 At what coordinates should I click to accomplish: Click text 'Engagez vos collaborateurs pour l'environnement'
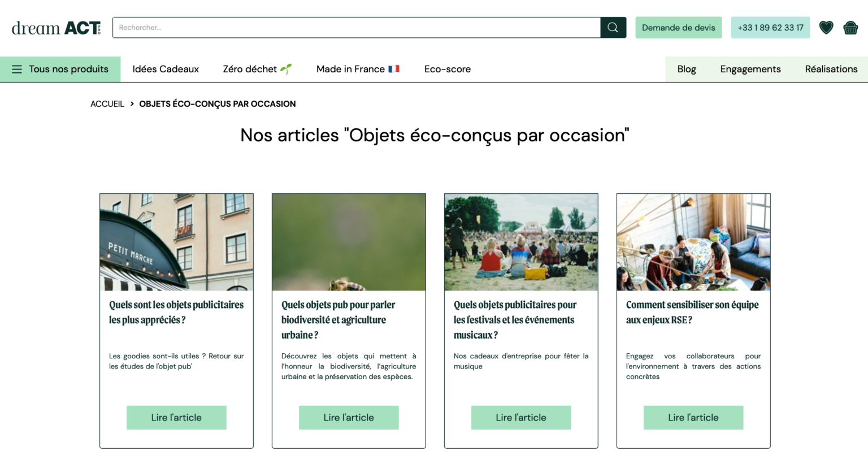pos(693,361)
